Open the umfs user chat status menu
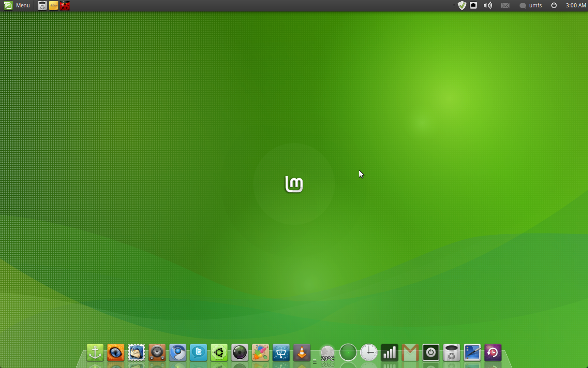588x368 pixels. click(531, 6)
